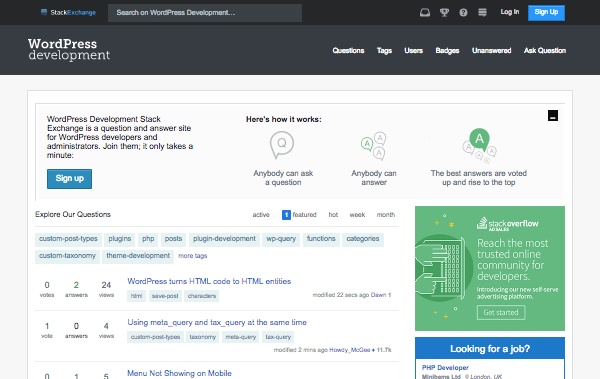
Task: Click the 'Anybody can answer' bubbles icon
Action: pos(373,146)
